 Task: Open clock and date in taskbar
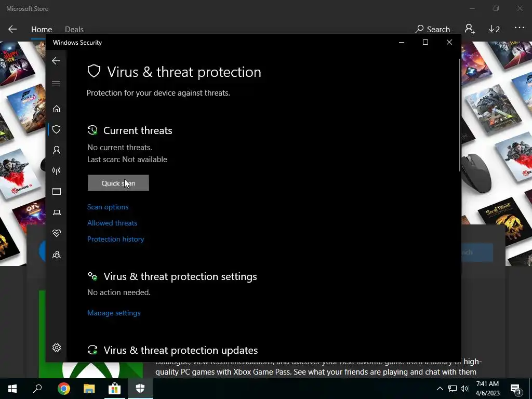point(487,389)
